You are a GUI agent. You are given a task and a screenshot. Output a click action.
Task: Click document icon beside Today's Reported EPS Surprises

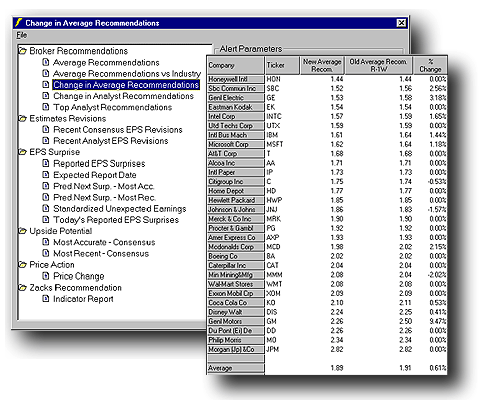pyautogui.click(x=46, y=220)
